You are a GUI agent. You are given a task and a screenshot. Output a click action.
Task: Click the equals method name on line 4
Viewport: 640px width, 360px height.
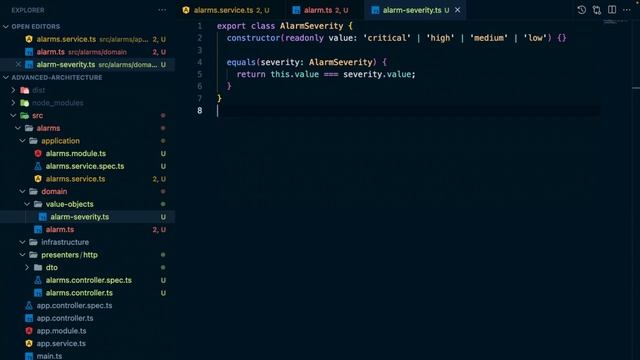[241, 62]
